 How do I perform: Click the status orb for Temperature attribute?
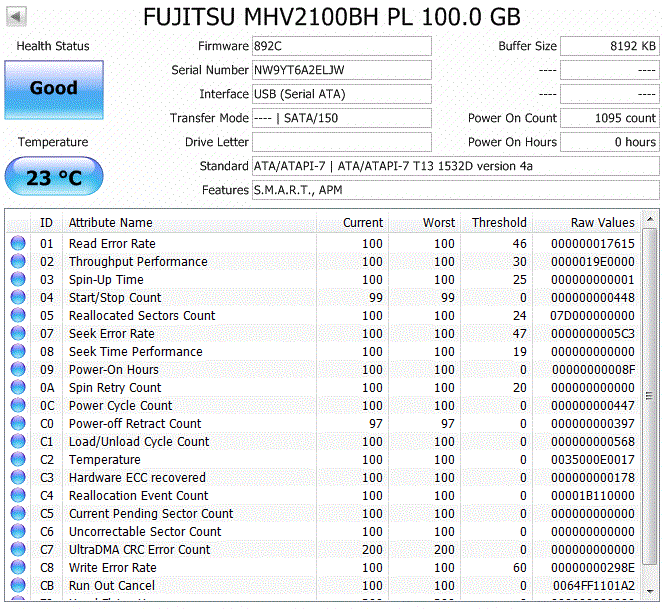tap(18, 459)
